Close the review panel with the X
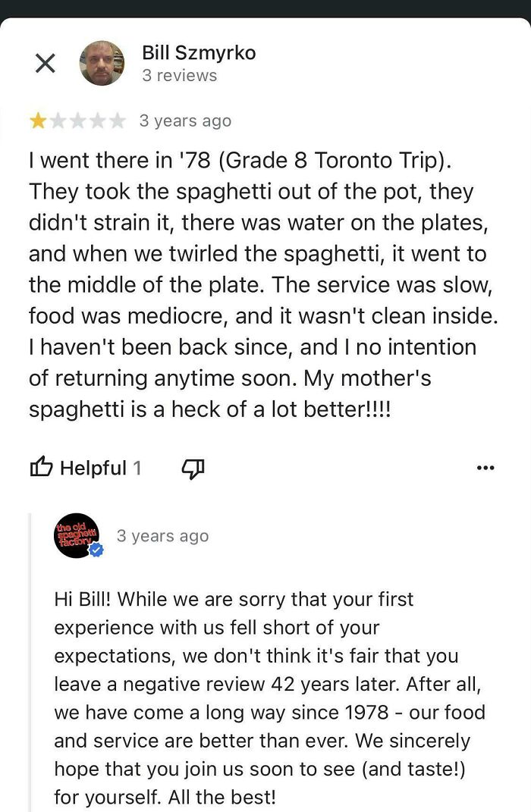 tap(45, 63)
